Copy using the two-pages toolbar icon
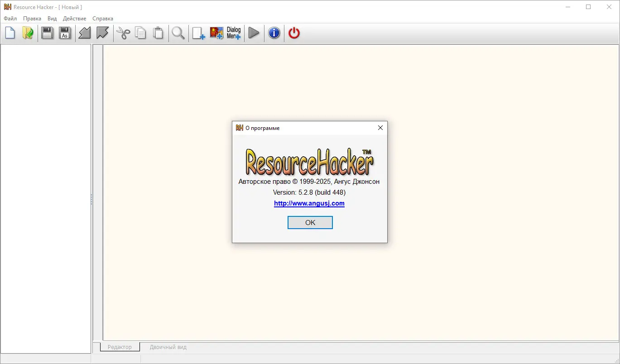Image resolution: width=620 pixels, height=364 pixels. 141,33
